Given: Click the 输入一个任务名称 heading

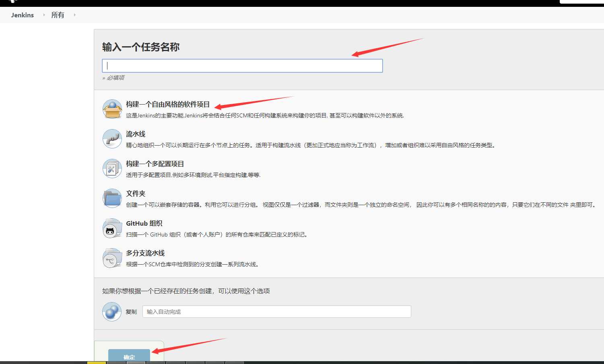Looking at the screenshot, I should coord(141,47).
